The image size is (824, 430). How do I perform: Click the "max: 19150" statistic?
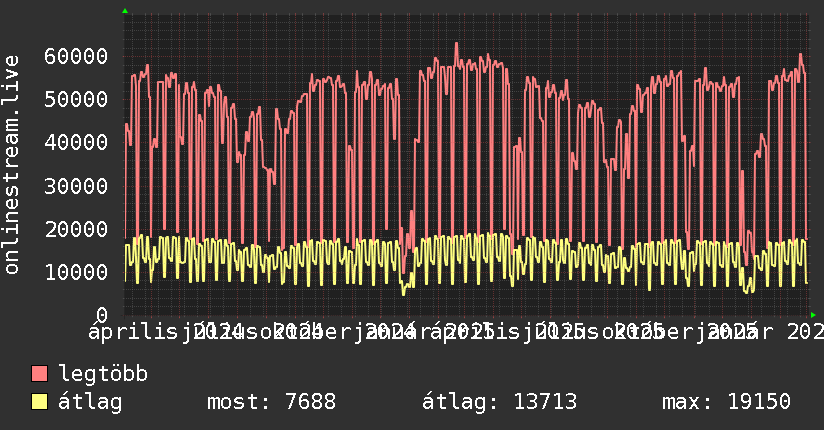[x=726, y=402]
